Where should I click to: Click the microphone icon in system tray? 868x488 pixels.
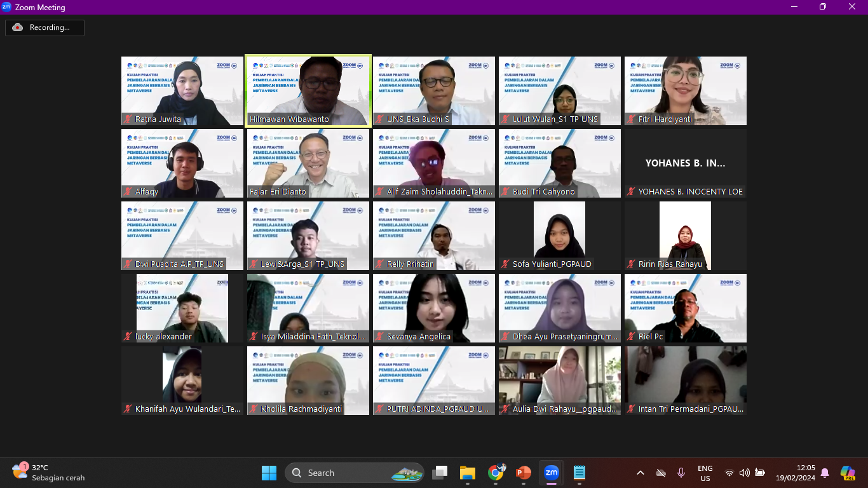[x=681, y=473]
